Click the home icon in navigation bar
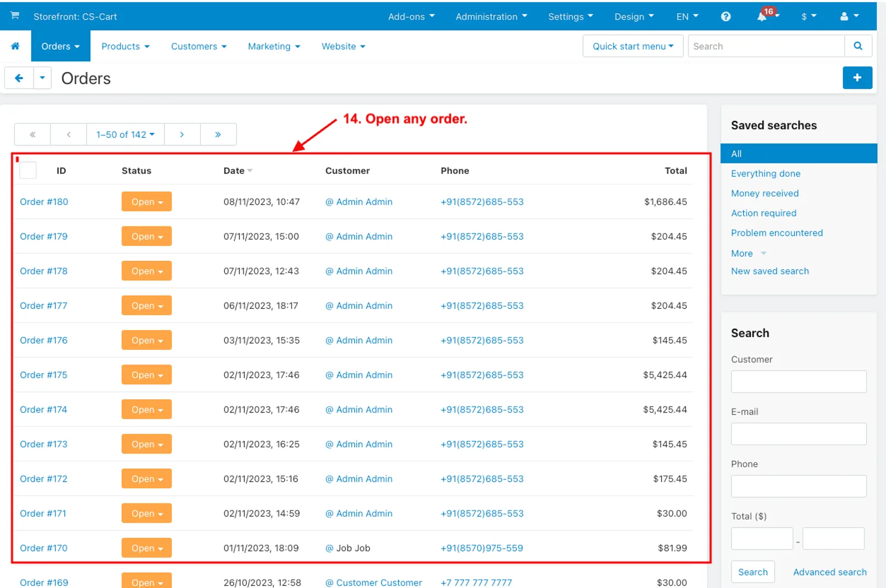The width and height of the screenshot is (886, 588). pos(16,47)
